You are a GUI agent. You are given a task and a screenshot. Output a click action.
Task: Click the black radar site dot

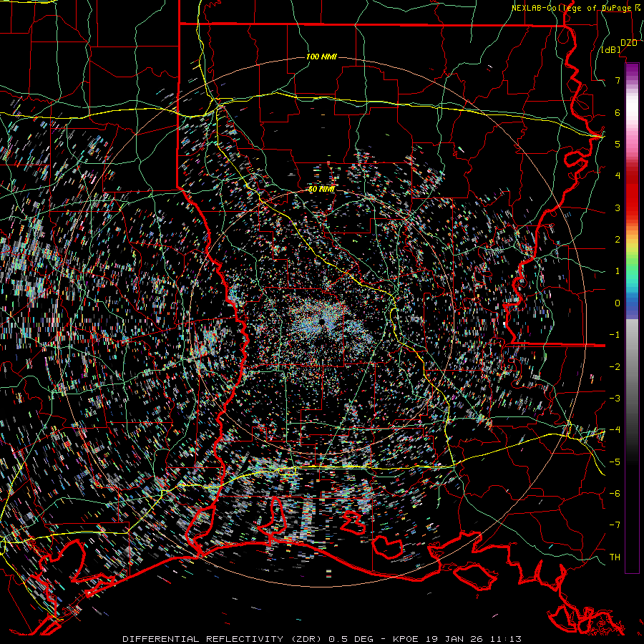click(322, 322)
